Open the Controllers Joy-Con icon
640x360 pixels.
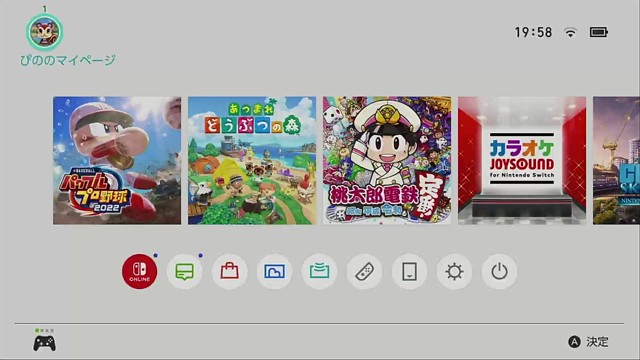tap(364, 271)
